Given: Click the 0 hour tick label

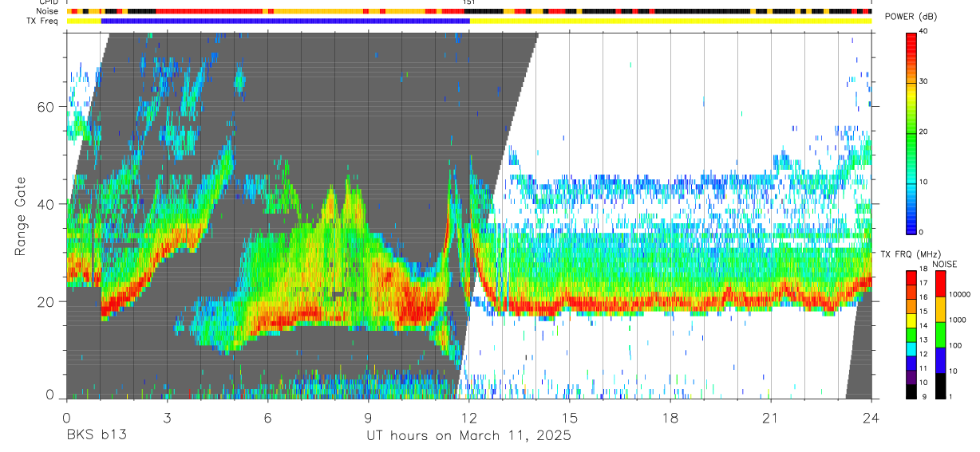Looking at the screenshot, I should tap(66, 417).
